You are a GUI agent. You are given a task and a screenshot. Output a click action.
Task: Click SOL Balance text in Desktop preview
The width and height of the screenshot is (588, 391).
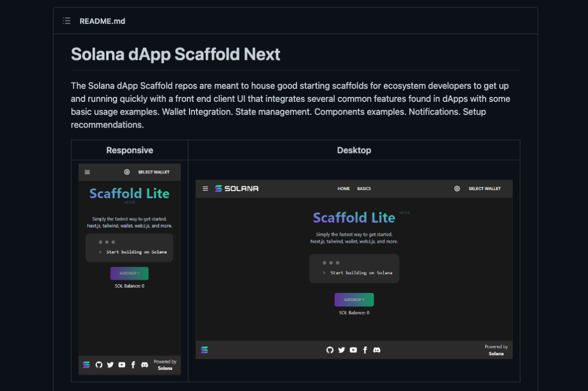354,313
